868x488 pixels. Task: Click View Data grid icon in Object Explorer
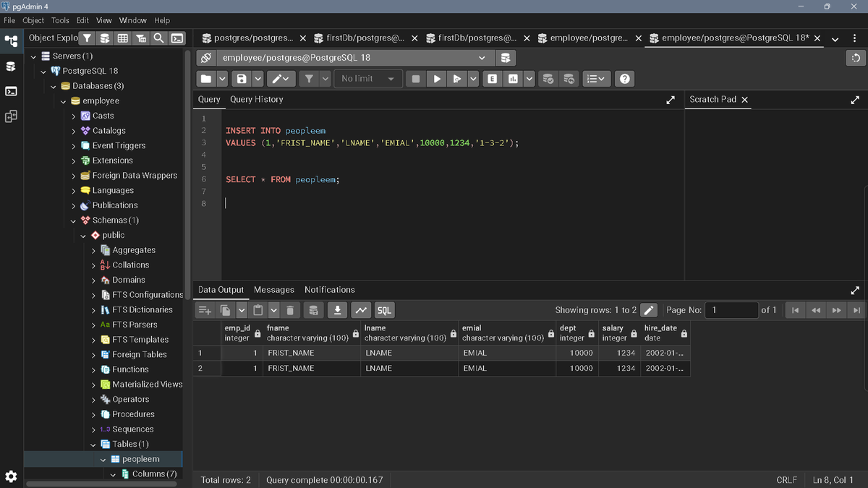(x=123, y=38)
